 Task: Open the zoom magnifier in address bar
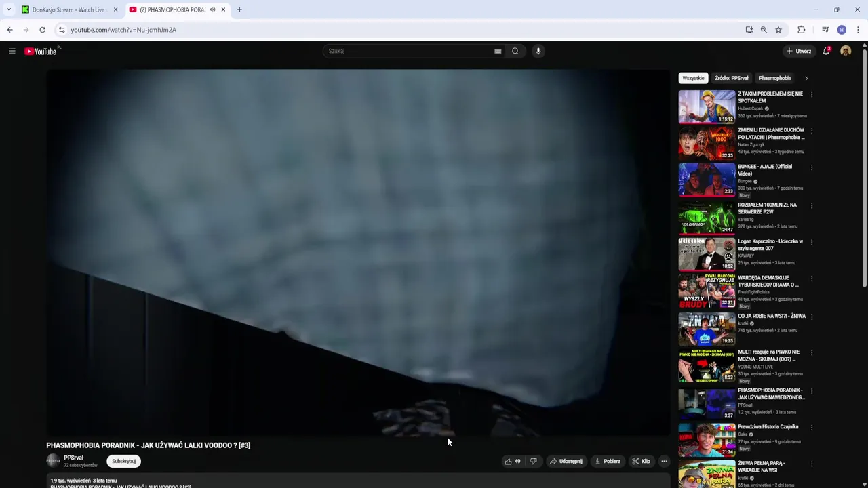pyautogui.click(x=764, y=30)
